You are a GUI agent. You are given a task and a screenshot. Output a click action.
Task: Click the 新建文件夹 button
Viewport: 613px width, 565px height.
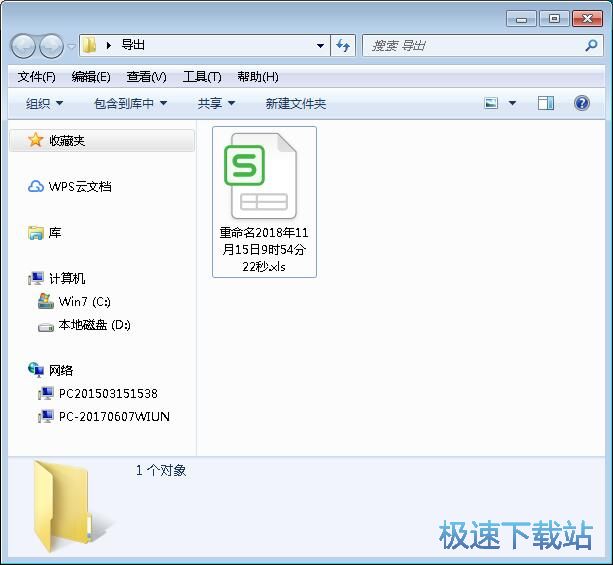click(296, 104)
